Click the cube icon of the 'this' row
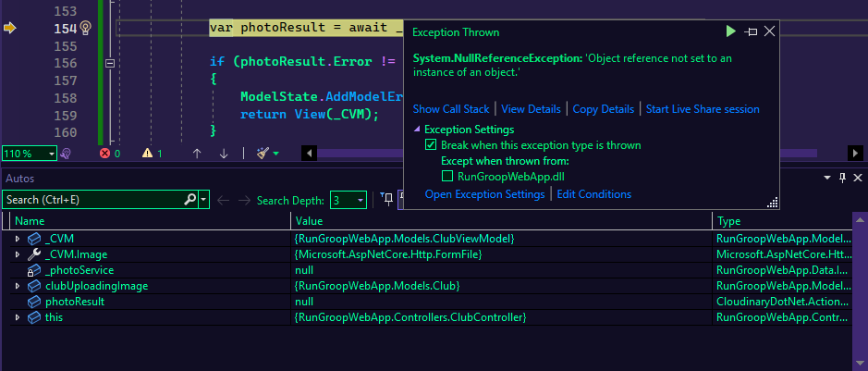Image resolution: width=868 pixels, height=371 pixels. 34,318
